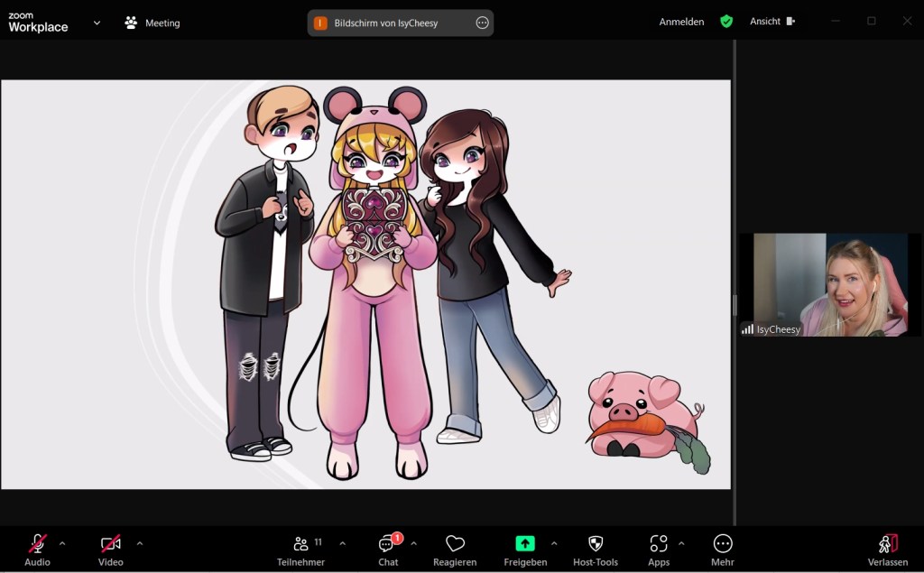Click the green encryption shield icon
The image size is (924, 573).
[x=726, y=22]
